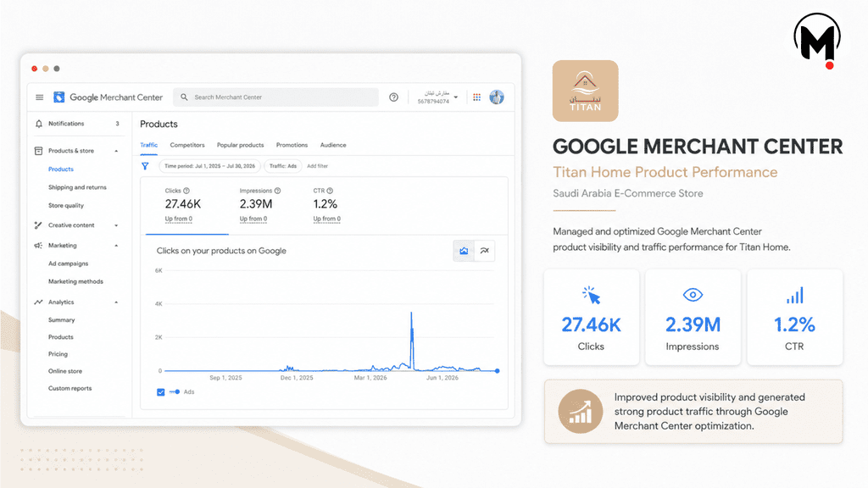Open the Analytics Summary page
Image resolution: width=868 pixels, height=488 pixels.
coord(61,320)
